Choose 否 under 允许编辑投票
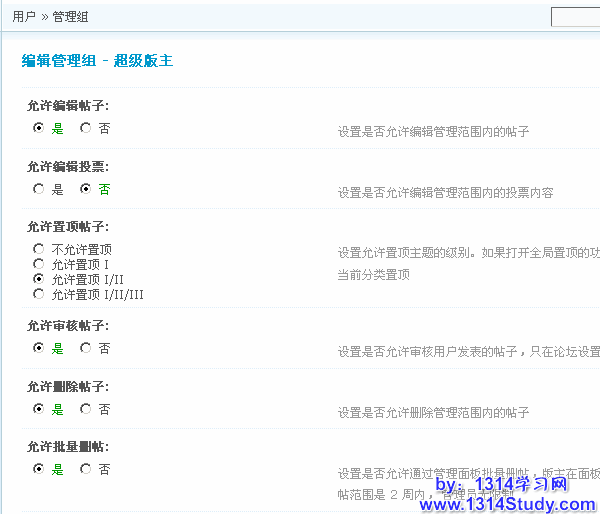This screenshot has width=600, height=514. (86, 188)
